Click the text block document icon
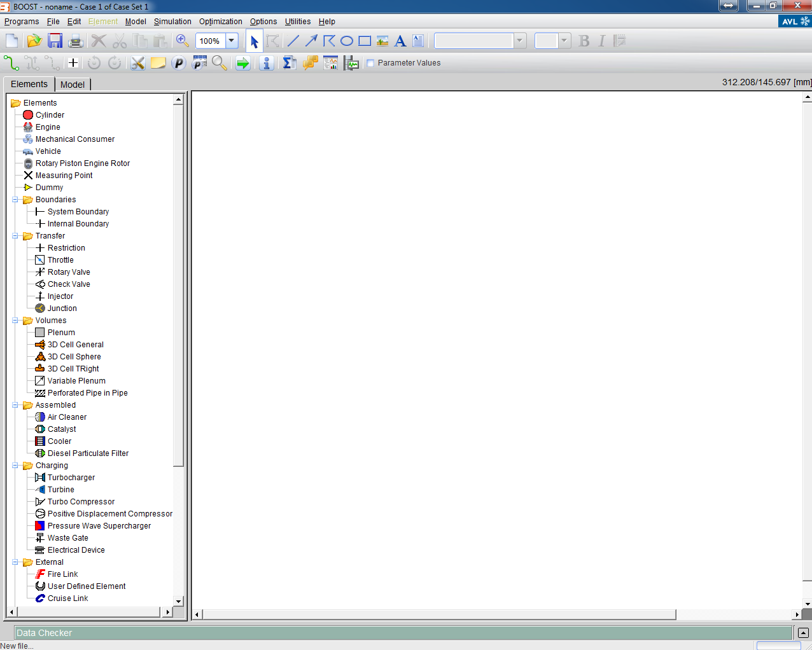Screen dimensions: 812x650 (x=418, y=41)
